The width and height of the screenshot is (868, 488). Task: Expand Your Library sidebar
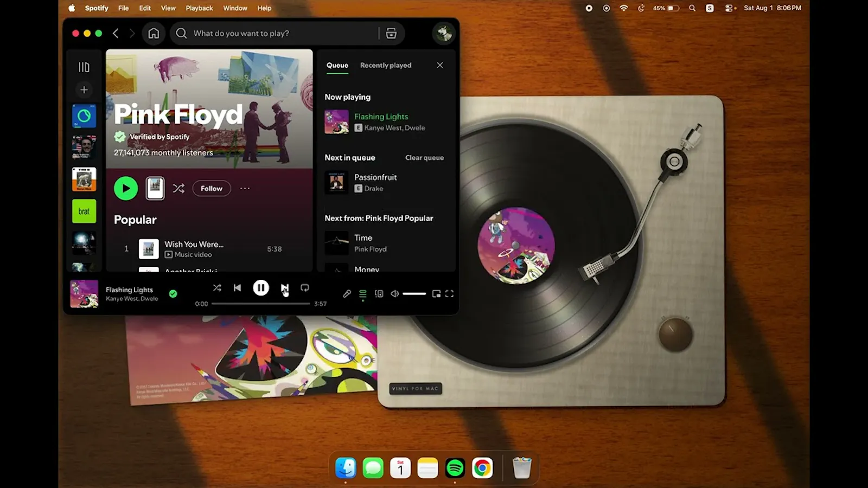[x=84, y=67]
